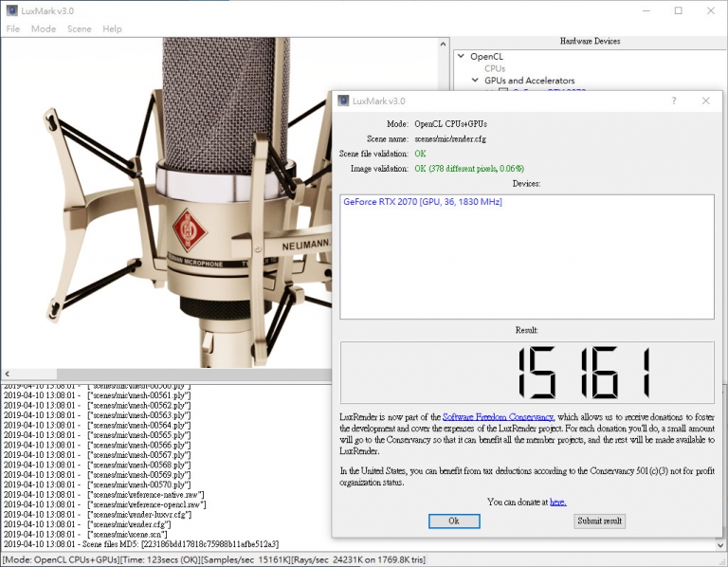Open the Help menu

112,28
